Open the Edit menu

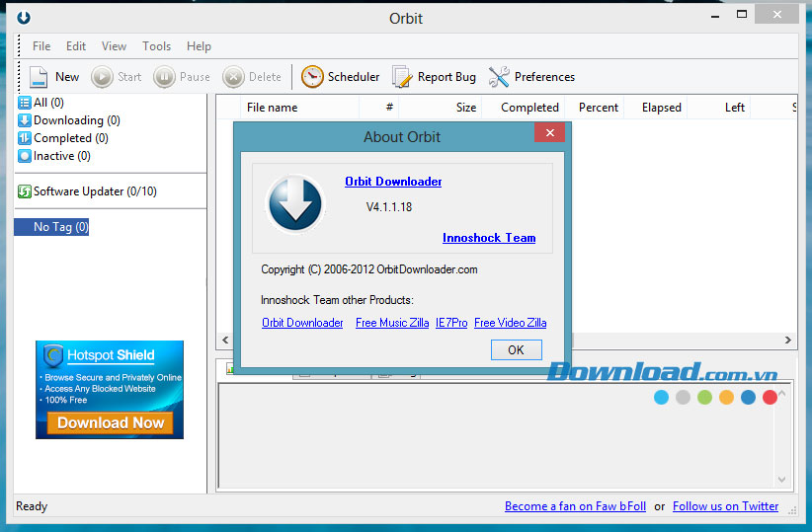click(76, 46)
